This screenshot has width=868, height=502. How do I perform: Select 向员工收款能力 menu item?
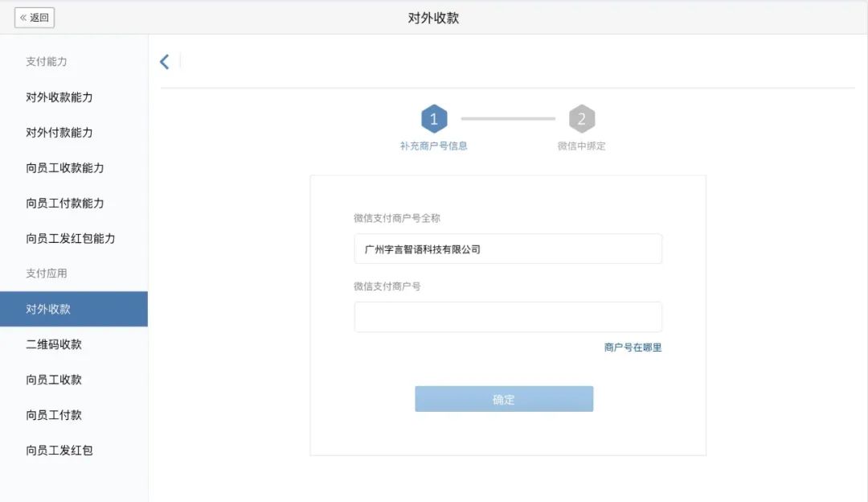pyautogui.click(x=65, y=168)
